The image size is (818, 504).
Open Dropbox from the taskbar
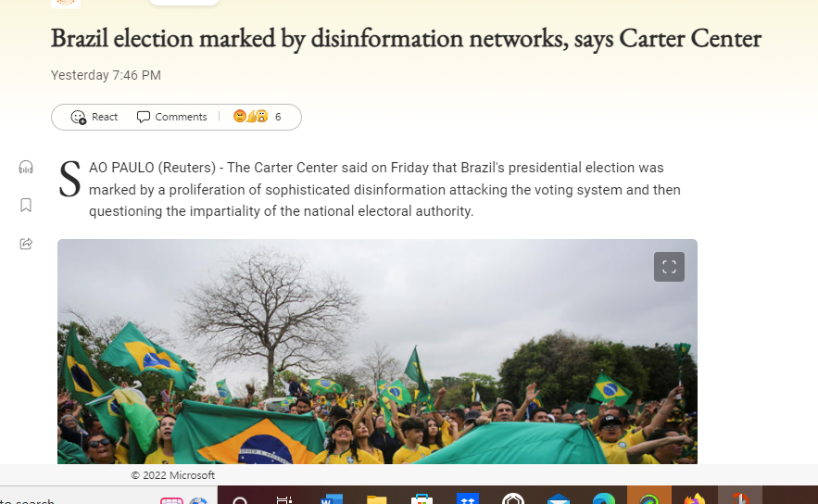[x=468, y=498]
